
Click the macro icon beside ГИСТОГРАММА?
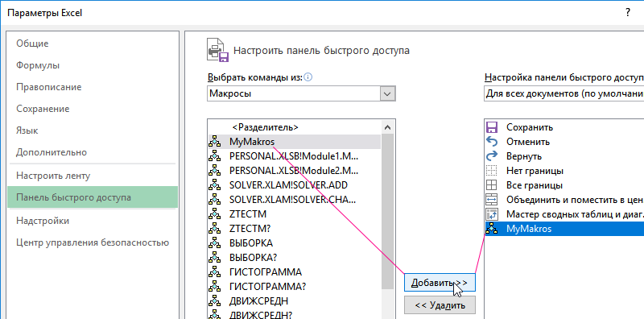point(214,286)
